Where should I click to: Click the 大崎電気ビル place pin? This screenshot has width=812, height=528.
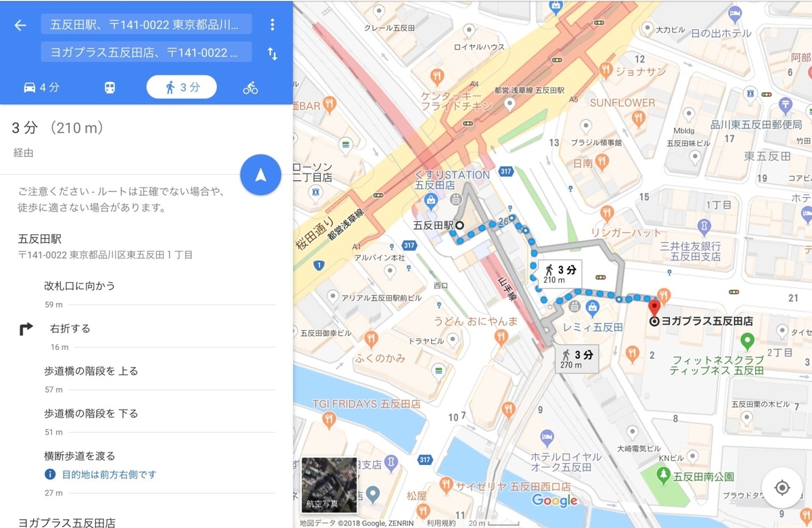tap(632, 431)
